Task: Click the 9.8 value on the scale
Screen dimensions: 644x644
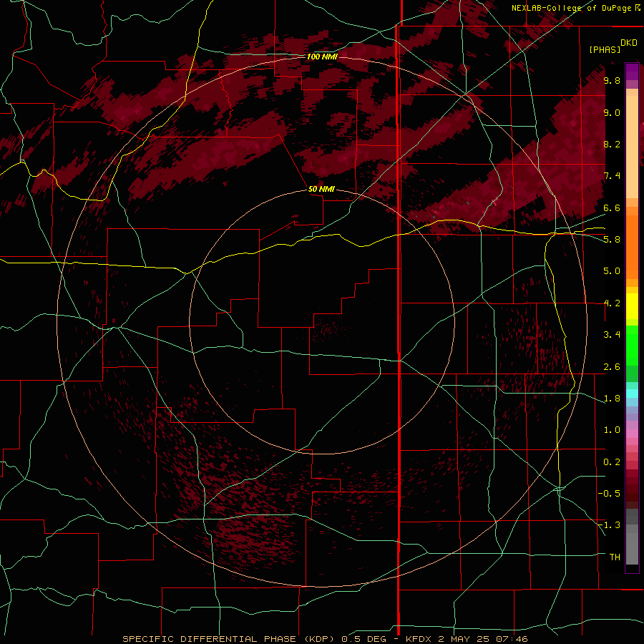Action: 612,80
